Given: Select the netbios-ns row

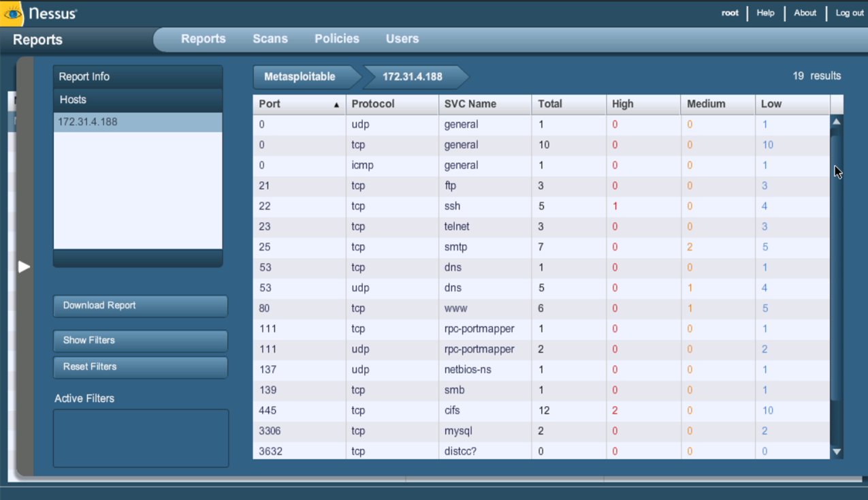Looking at the screenshot, I should (x=541, y=370).
